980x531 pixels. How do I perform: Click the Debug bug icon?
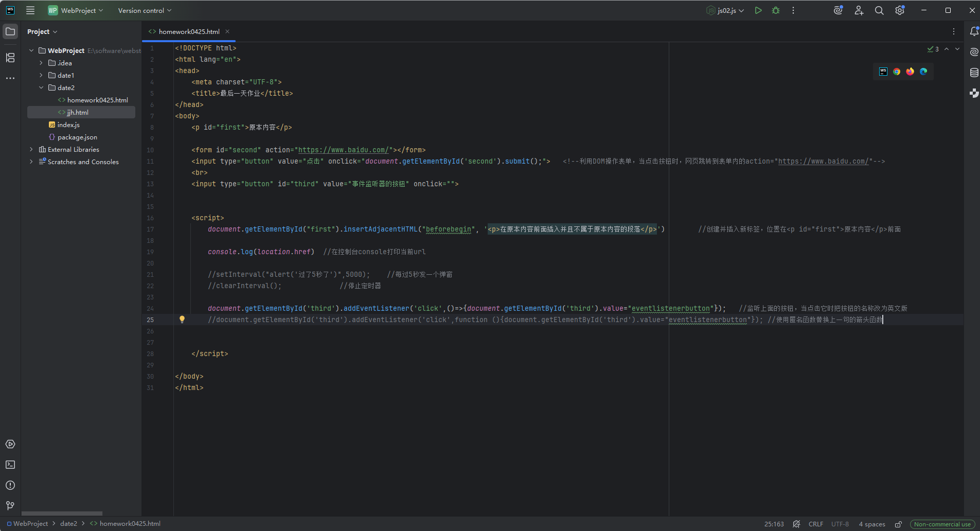click(x=776, y=10)
